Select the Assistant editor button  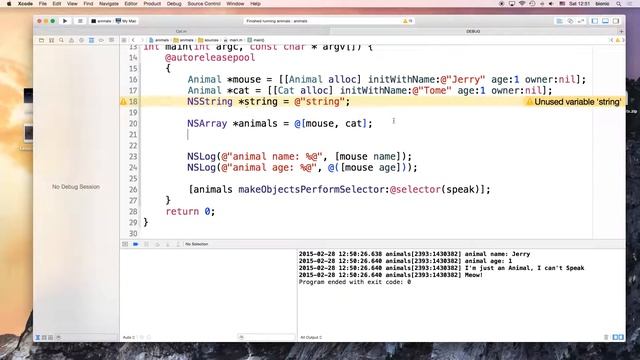click(570, 21)
